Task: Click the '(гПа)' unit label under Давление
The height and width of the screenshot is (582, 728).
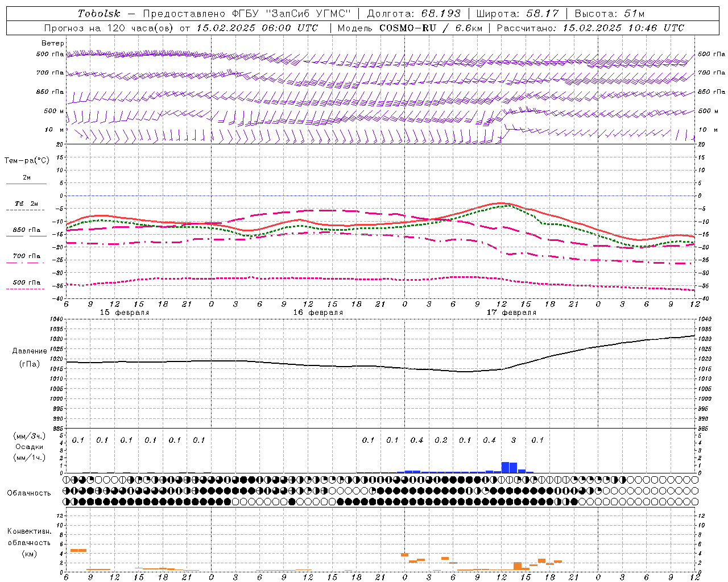Action: click(30, 364)
